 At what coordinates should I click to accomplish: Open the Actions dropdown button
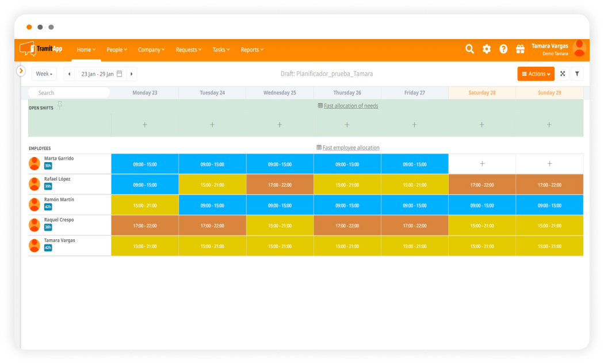click(x=536, y=74)
